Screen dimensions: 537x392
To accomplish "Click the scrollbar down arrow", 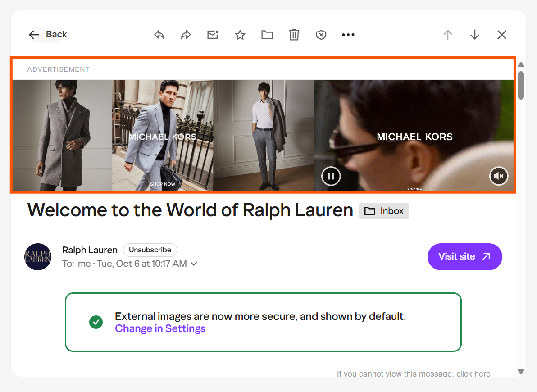I will tap(521, 371).
